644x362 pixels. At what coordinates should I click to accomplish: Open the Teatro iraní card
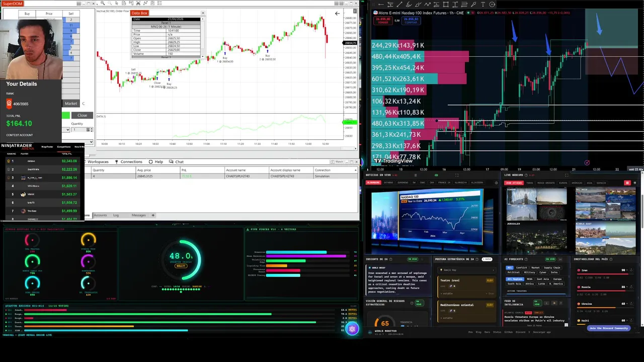click(x=467, y=287)
